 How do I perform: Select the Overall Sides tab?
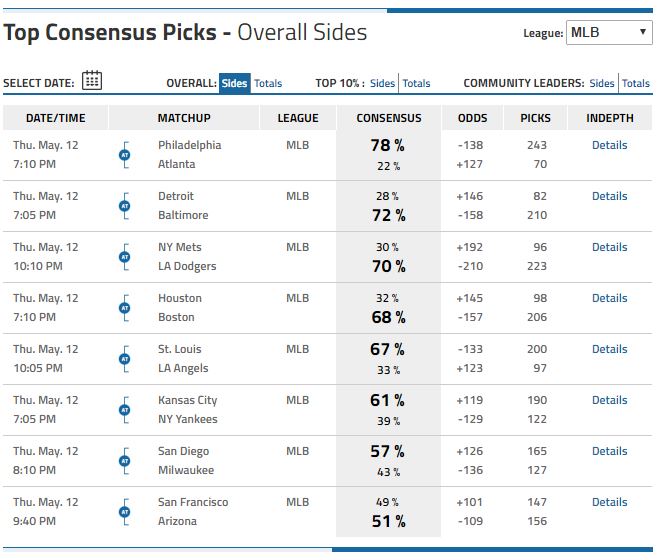[x=234, y=84]
